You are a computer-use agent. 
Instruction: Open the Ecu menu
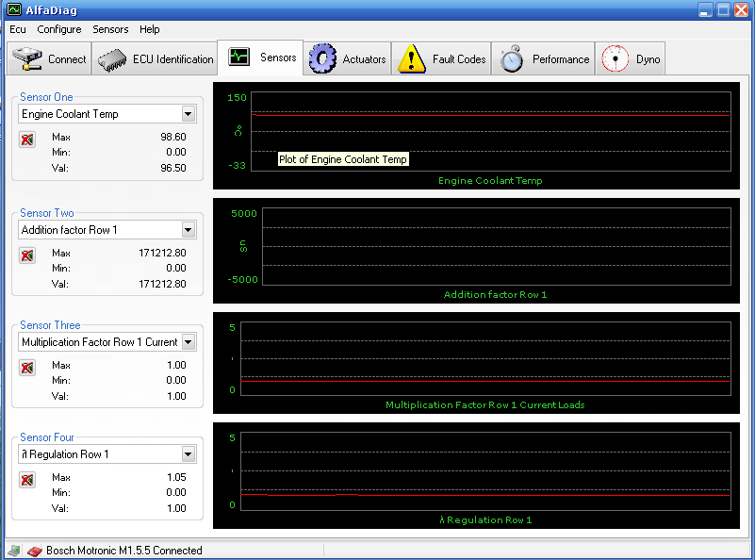coord(18,29)
